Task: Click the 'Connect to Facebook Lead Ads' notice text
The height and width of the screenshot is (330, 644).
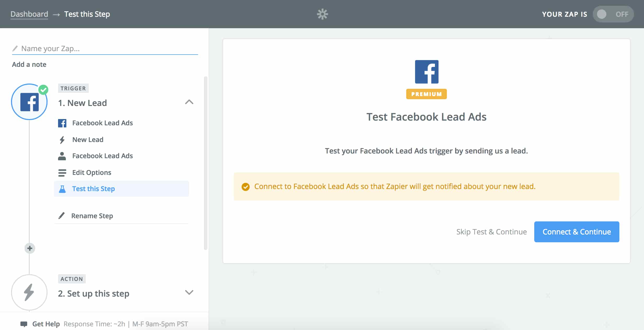Action: point(395,186)
